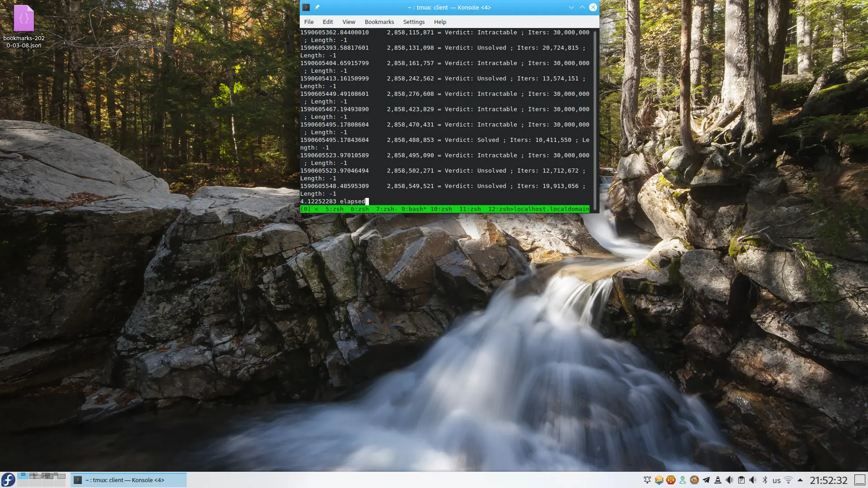
Task: Click the tmux window '7:zsh-' in status bar
Action: click(x=387, y=209)
